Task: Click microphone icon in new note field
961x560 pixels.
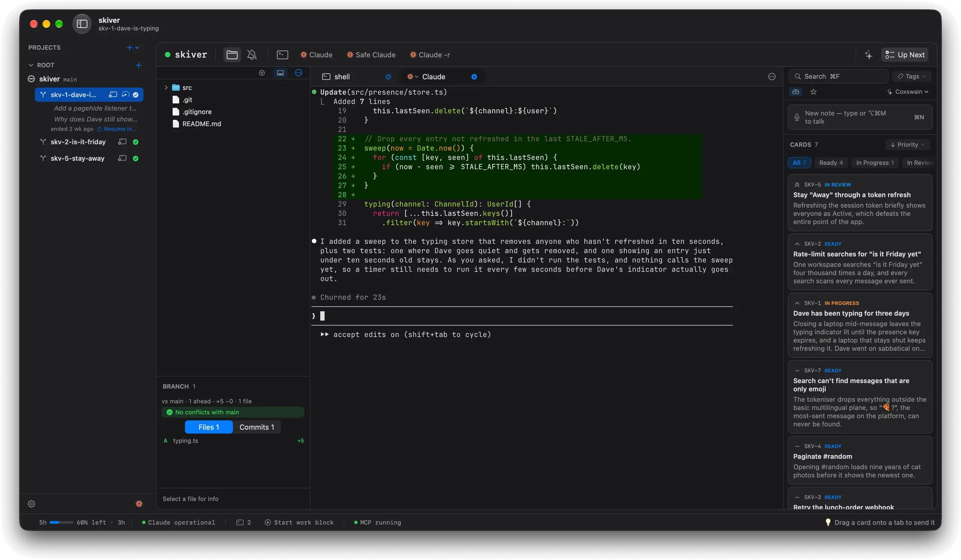Action: pos(797,117)
